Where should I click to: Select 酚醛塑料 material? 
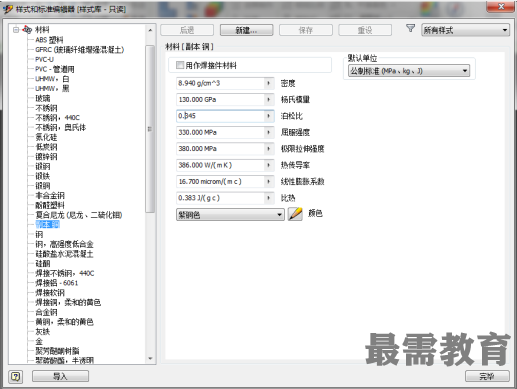pyautogui.click(x=50, y=205)
